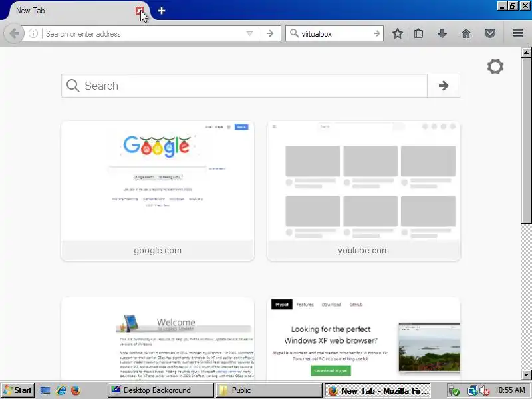Click the security shield tray icon

[454, 391]
